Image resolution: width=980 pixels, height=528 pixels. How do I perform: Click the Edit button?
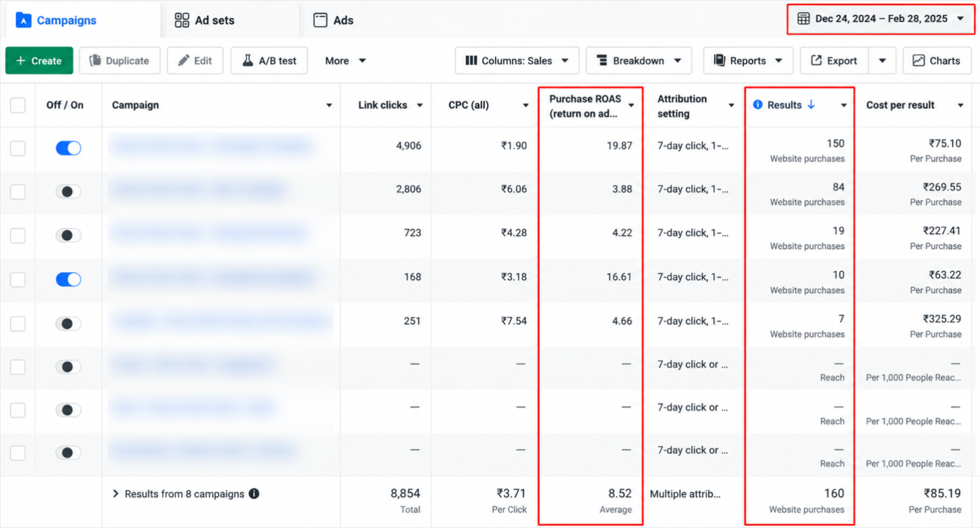coord(195,60)
